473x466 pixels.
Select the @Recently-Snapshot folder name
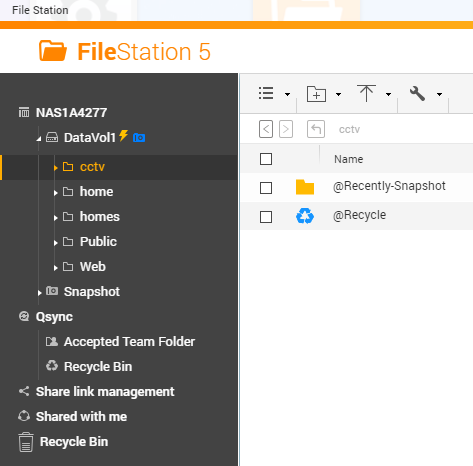pyautogui.click(x=389, y=186)
